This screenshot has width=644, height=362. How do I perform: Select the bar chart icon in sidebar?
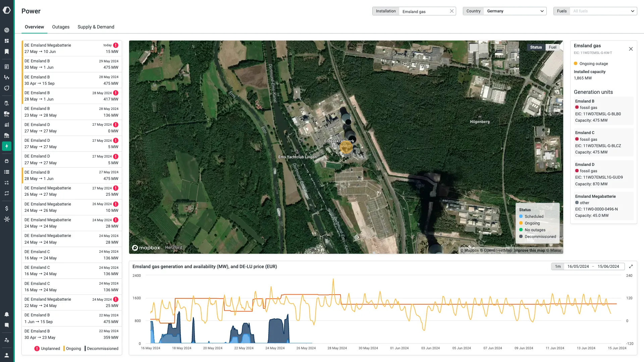[7, 125]
